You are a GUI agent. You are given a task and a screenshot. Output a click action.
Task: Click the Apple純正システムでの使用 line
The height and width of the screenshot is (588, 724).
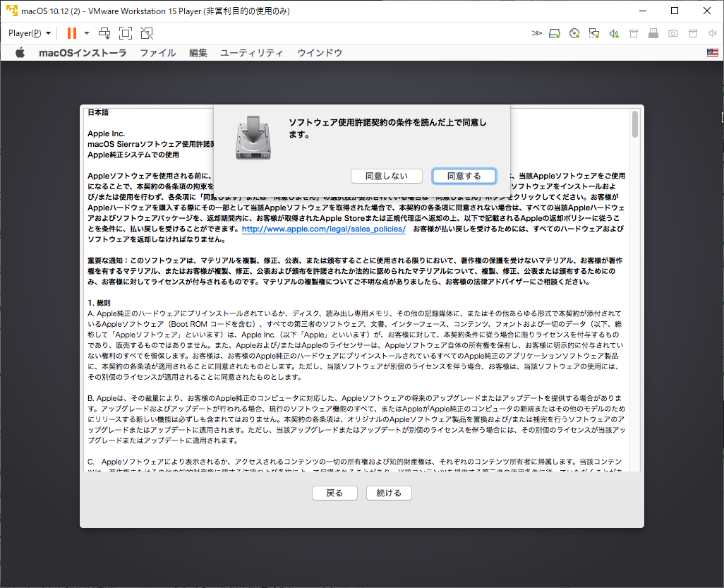(133, 155)
